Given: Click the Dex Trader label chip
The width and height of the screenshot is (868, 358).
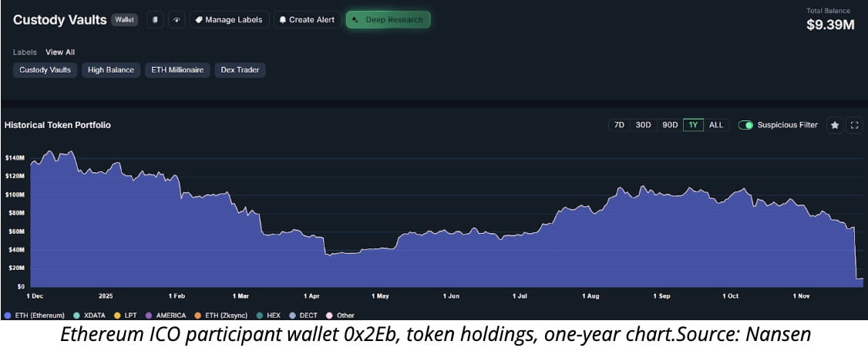Looking at the screenshot, I should [x=240, y=69].
